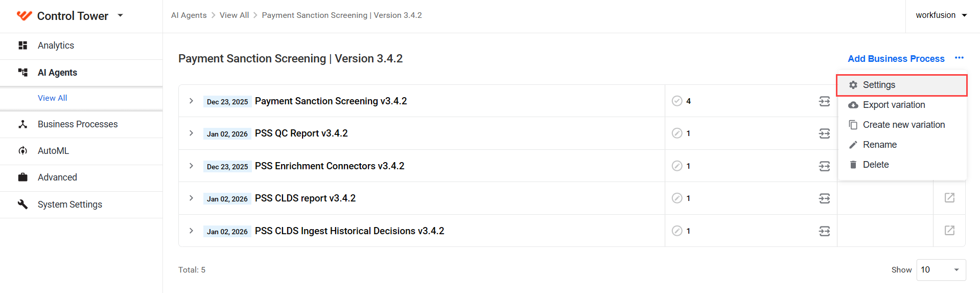Click the flow icon for PSS QC Report row
The image size is (980, 293).
(824, 133)
